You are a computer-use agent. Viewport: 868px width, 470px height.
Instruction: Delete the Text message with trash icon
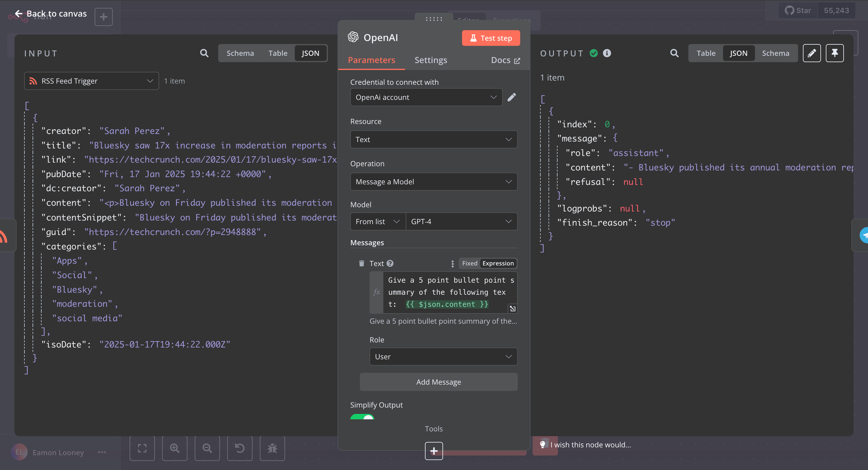click(x=362, y=263)
